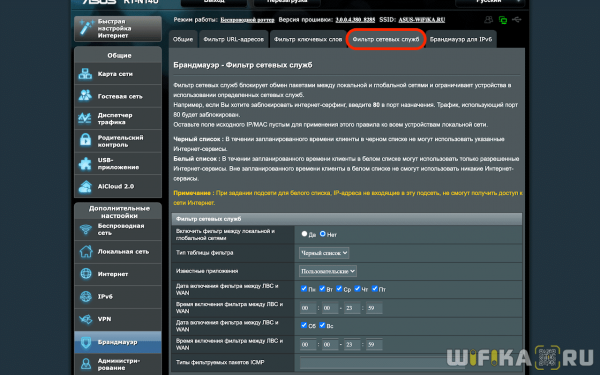Image resolution: width=600 pixels, height=375 pixels.
Task: Click the Гостевая сеть guest network icon
Action: pos(85,96)
